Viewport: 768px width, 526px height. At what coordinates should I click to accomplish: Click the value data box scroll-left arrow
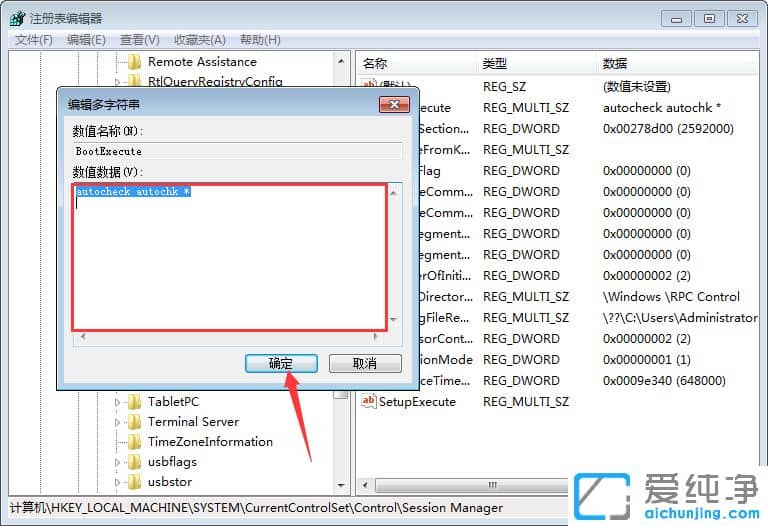[83, 336]
